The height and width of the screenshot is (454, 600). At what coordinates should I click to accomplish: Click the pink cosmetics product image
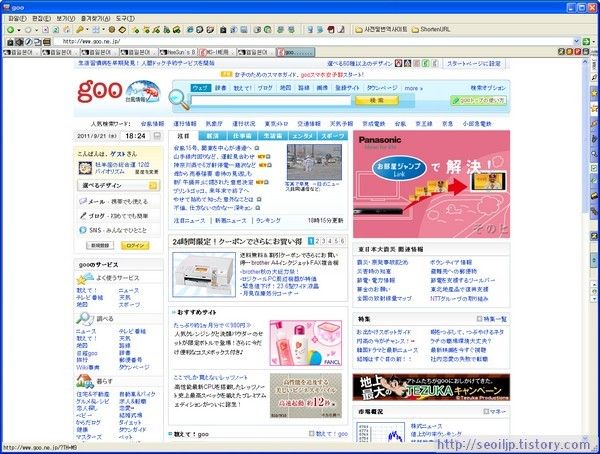pyautogui.click(x=306, y=343)
